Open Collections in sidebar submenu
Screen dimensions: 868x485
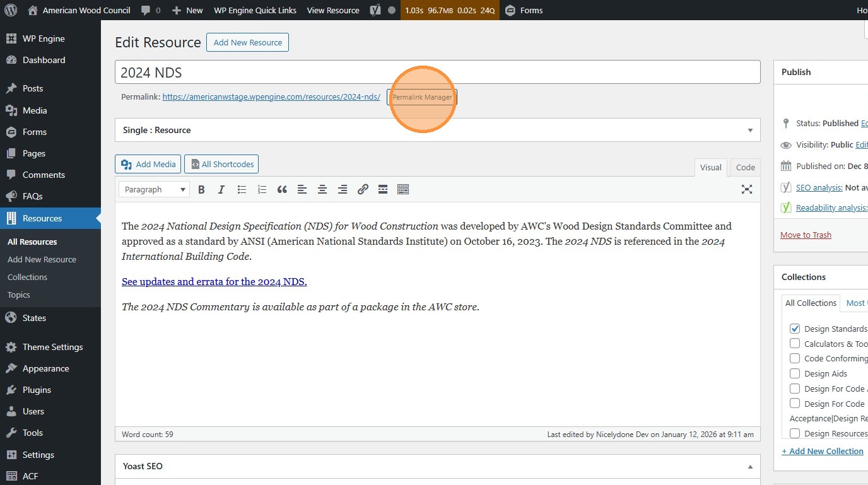pos(27,277)
